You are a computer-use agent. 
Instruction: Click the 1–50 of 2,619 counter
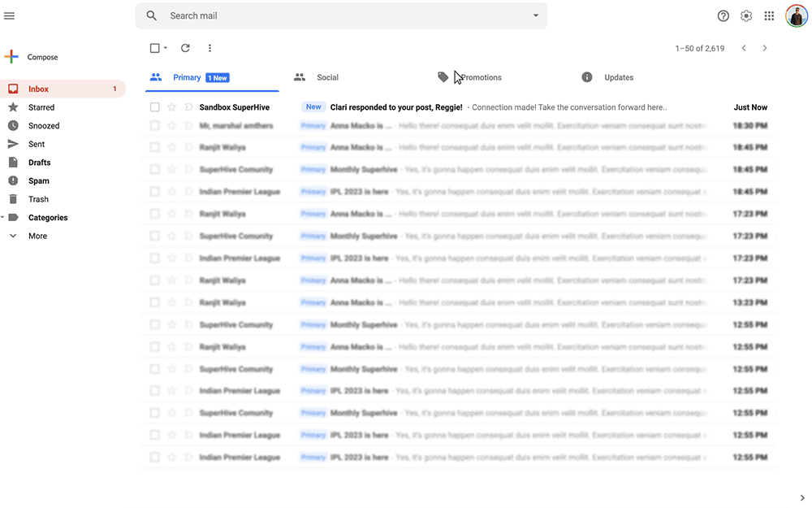(700, 48)
